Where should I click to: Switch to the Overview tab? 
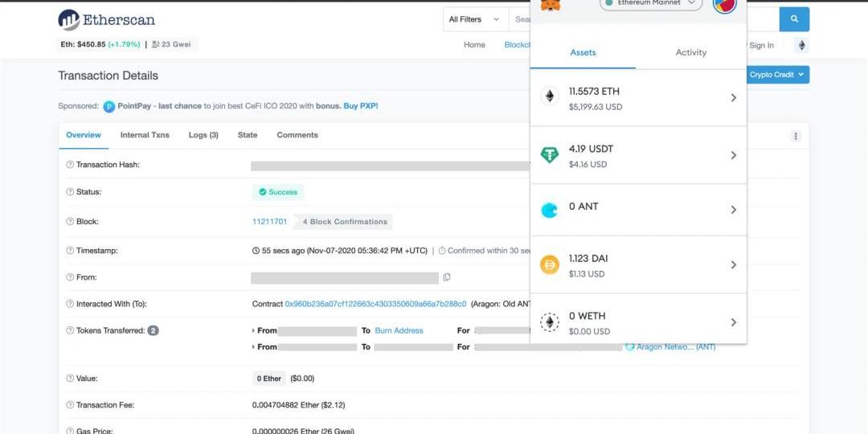[84, 135]
